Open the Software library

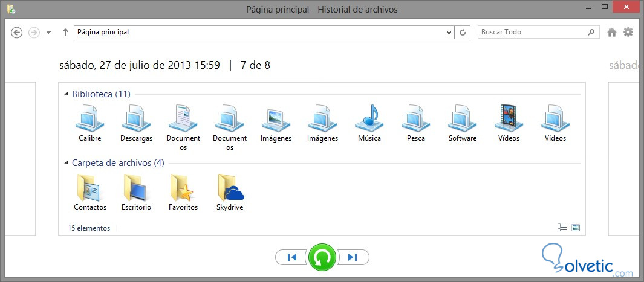463,123
